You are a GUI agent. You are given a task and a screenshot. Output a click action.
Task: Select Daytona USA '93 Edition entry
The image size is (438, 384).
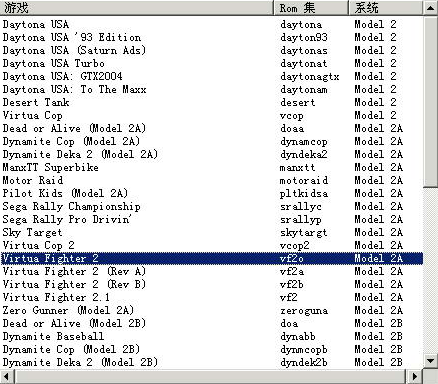[211, 37]
